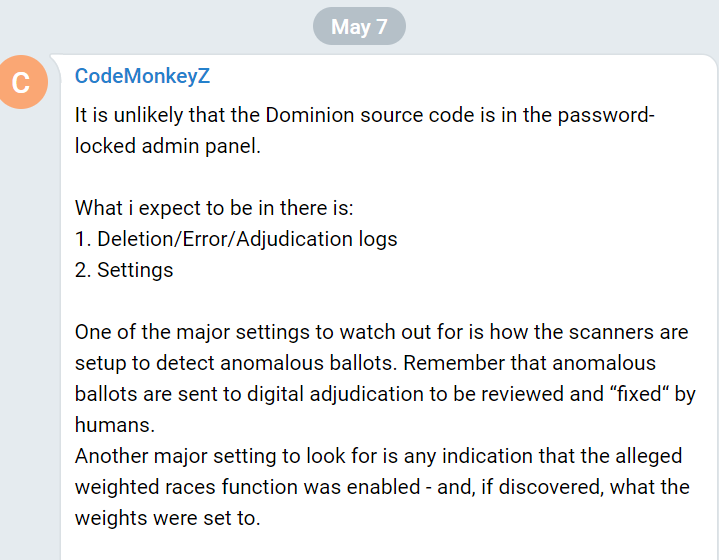This screenshot has height=560, width=719.
Task: Click the '2. Settings' list item
Action: tap(124, 270)
